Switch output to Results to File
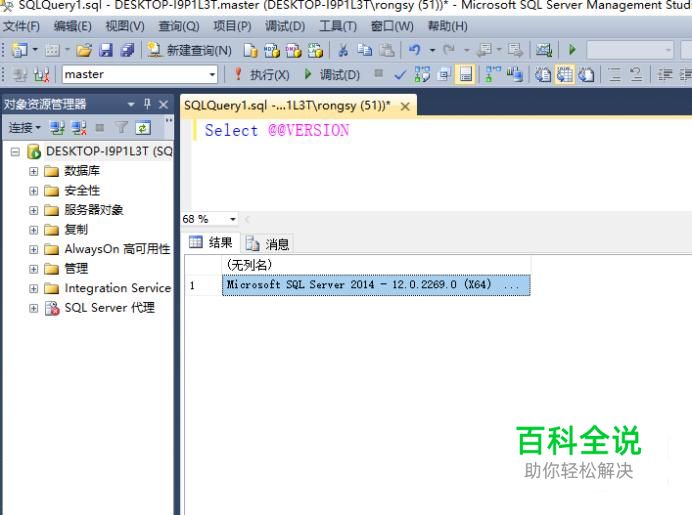 click(x=586, y=75)
